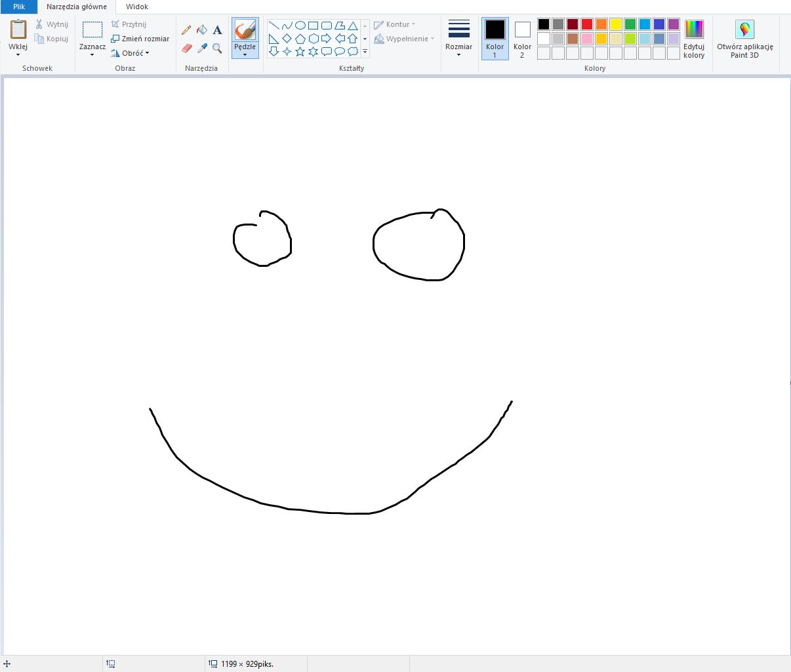Toggle the Pędzle brush tool
This screenshot has width=791, height=672.
(x=245, y=31)
